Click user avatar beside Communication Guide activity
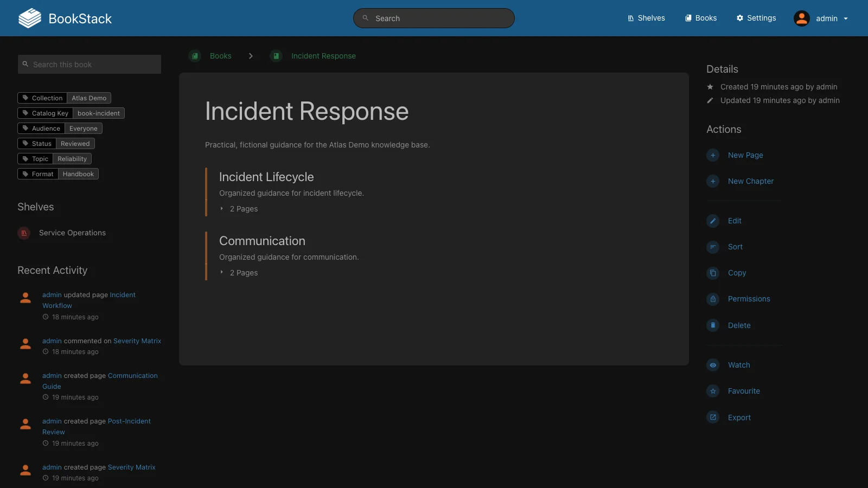The width and height of the screenshot is (868, 488). pos(25,379)
